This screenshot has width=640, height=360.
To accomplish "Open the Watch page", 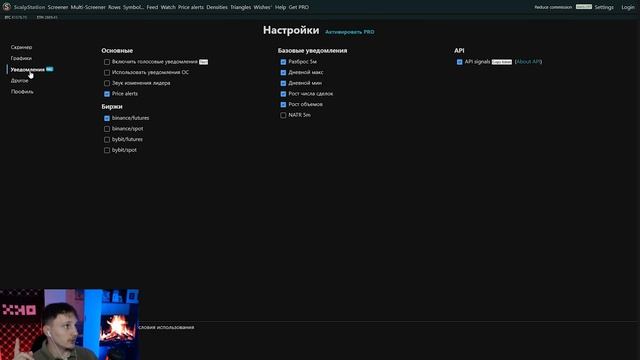I will tap(168, 7).
